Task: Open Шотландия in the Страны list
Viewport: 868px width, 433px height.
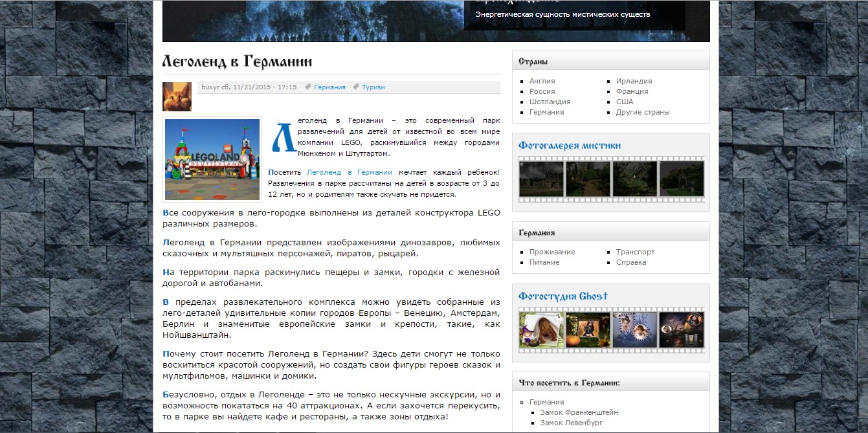Action: tap(550, 102)
